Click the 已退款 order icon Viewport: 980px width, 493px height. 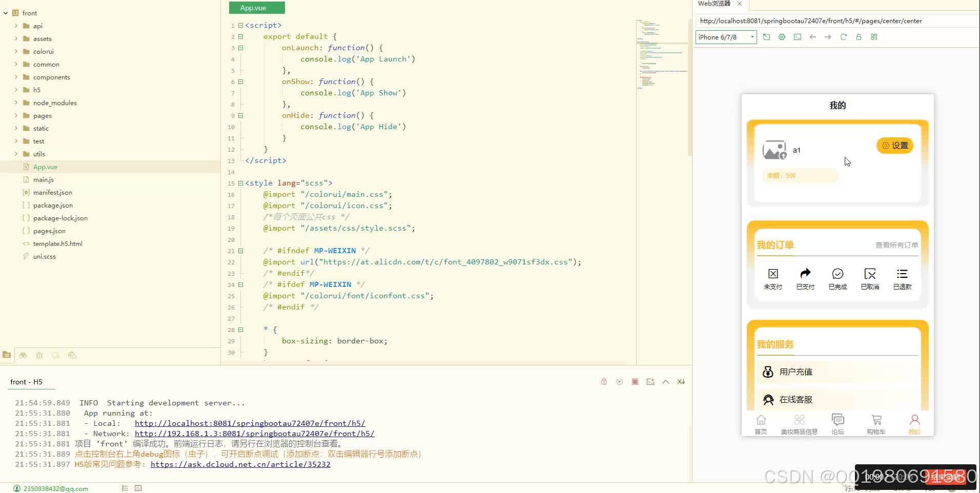coord(902,274)
